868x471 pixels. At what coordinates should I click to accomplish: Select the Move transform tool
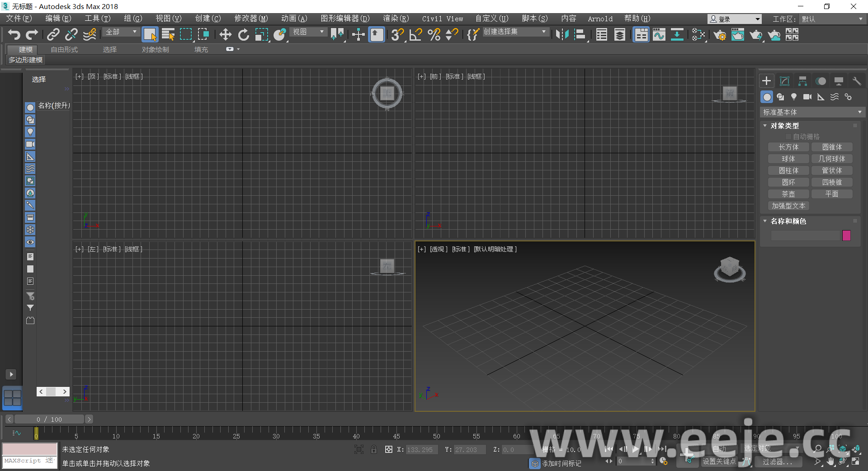225,35
